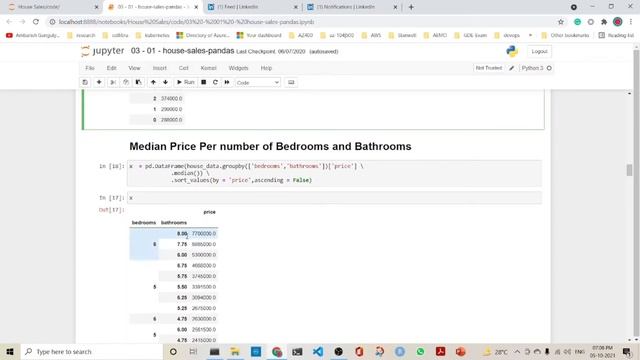
Task: Open Chrome extensions puzzle icon
Action: pos(604,22)
